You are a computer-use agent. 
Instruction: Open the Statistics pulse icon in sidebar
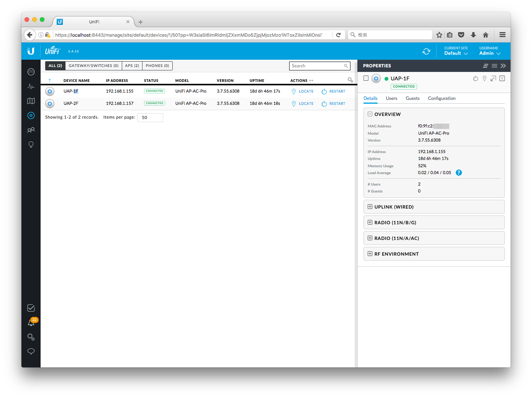31,86
